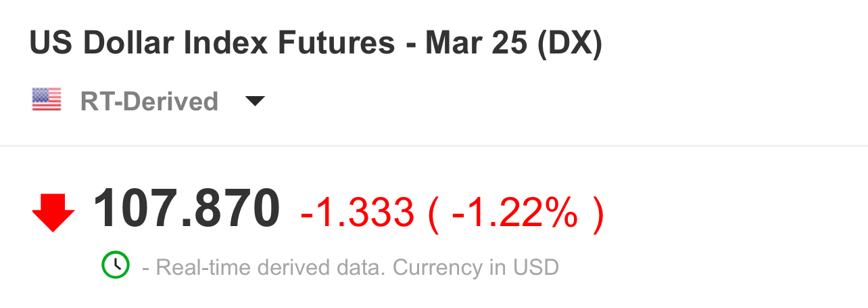Image resolution: width=868 pixels, height=308 pixels.
Task: Click the United States flag icon
Action: 47,100
